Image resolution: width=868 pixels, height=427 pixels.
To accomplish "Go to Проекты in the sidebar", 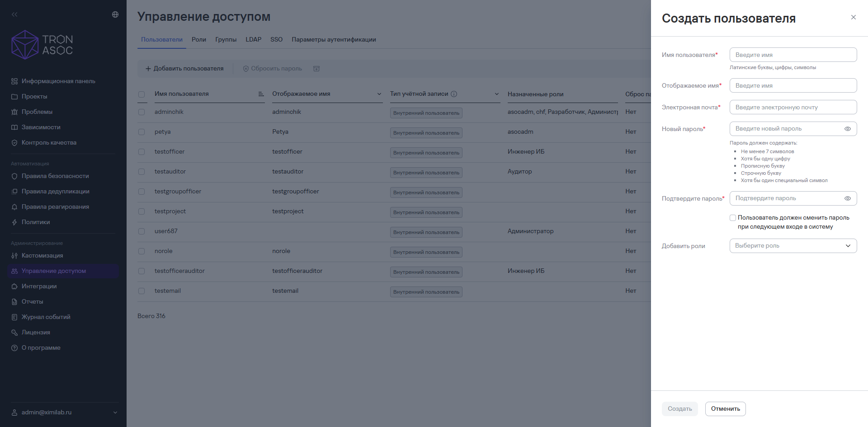I will [34, 97].
